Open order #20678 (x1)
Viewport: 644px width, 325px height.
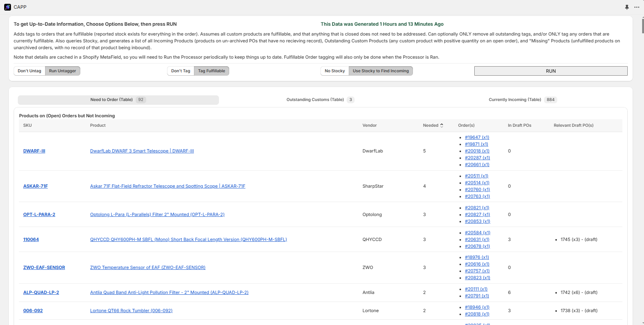(x=477, y=246)
